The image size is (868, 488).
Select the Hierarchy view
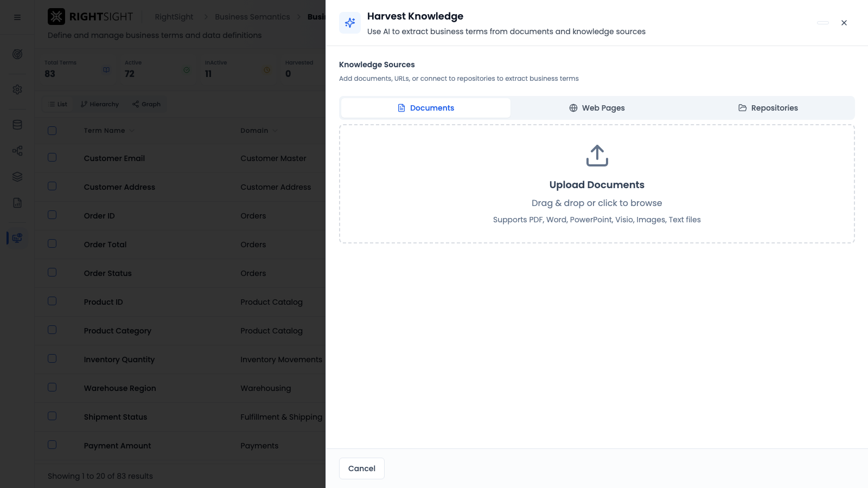point(100,104)
